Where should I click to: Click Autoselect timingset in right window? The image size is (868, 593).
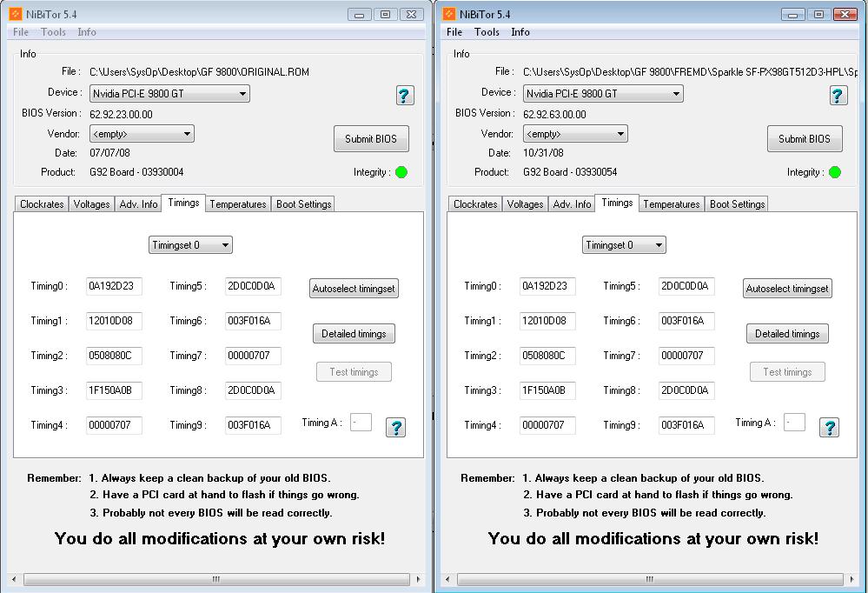(787, 288)
